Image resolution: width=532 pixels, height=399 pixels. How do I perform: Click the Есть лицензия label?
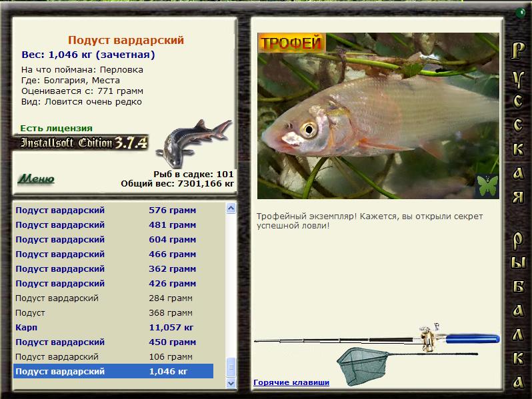click(56, 128)
